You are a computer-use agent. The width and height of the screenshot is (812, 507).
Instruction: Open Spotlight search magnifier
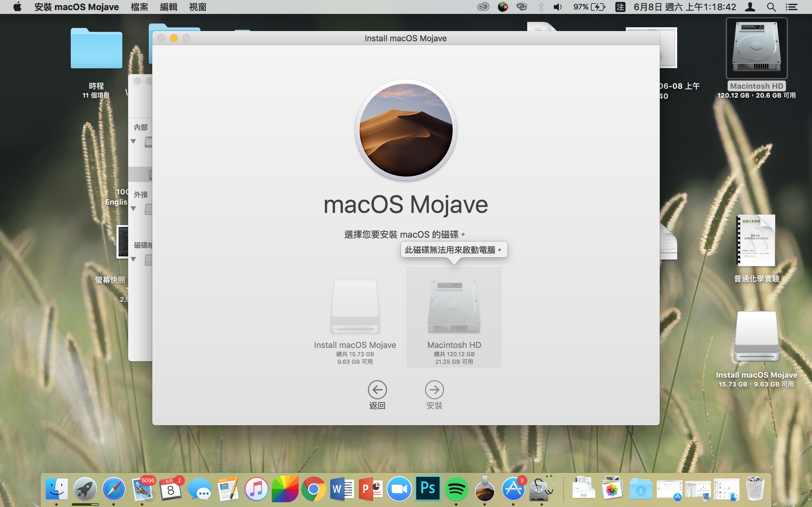coord(771,7)
